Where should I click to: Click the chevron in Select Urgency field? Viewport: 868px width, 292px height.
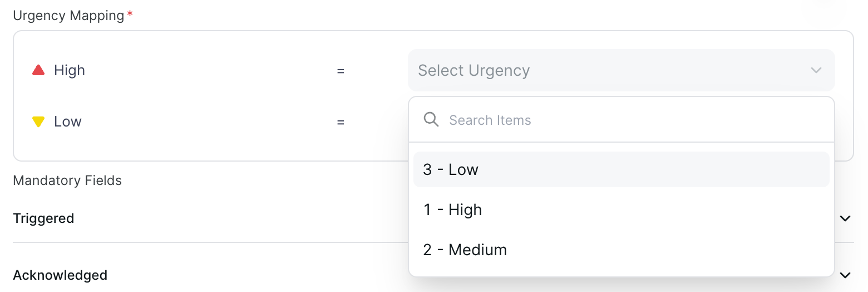tap(816, 71)
